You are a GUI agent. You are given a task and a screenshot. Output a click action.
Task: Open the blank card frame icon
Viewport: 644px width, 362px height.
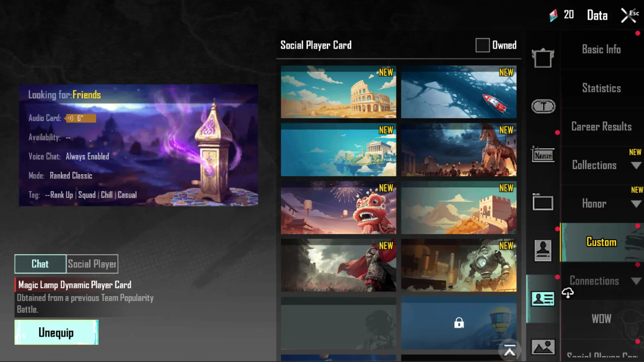click(543, 202)
